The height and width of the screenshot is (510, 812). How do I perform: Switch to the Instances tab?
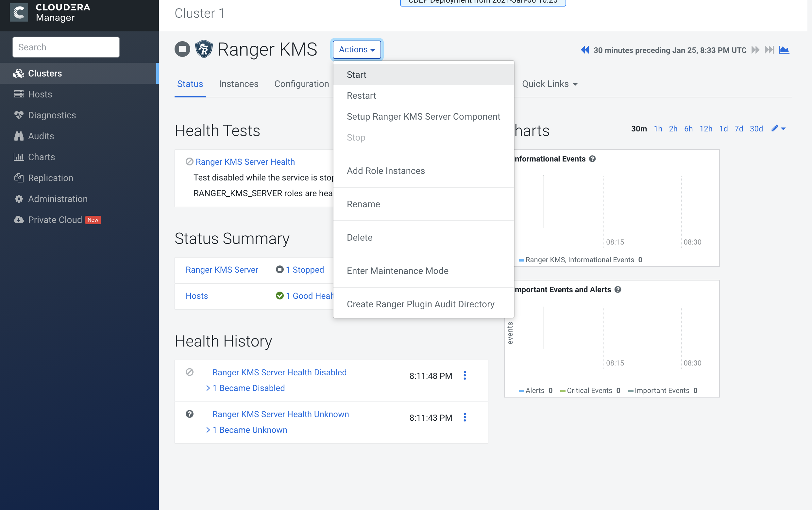[x=239, y=84]
